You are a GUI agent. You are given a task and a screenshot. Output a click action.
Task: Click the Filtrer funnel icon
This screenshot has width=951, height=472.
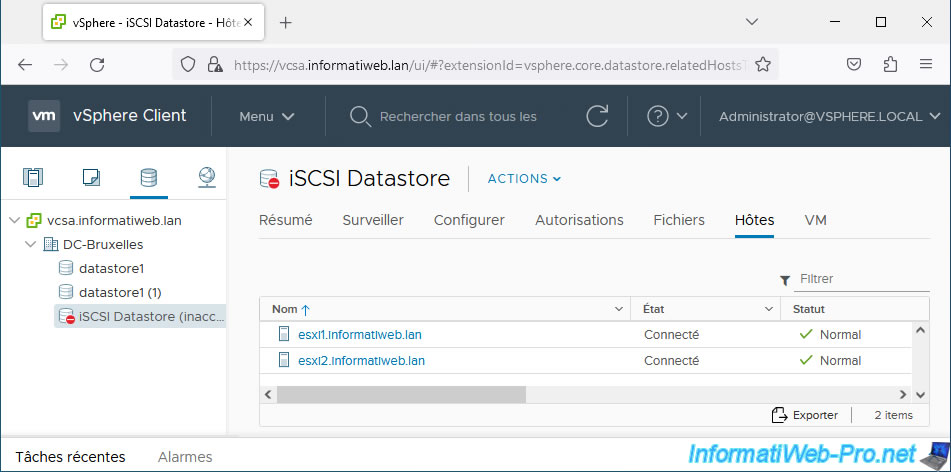(785, 280)
